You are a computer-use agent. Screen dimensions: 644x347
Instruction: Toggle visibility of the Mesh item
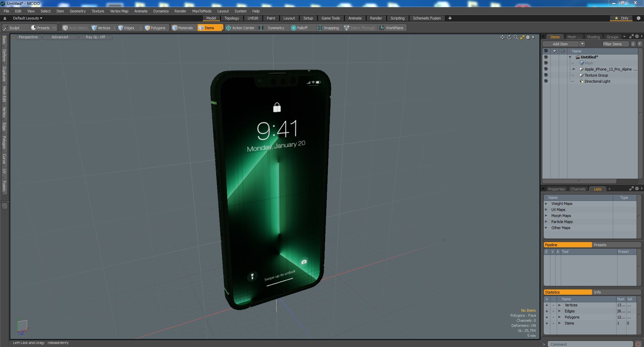click(546, 63)
